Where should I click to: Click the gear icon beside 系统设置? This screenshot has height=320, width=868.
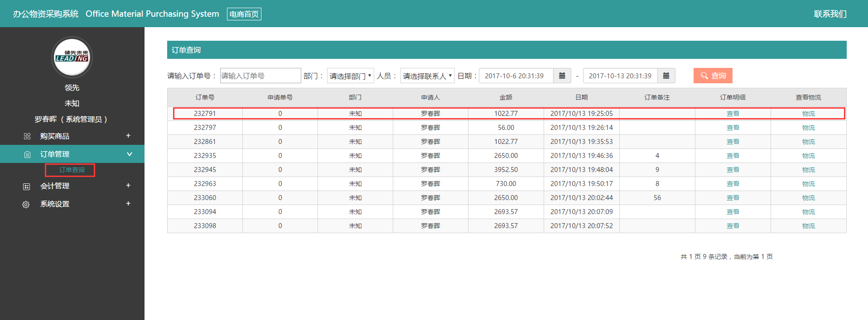click(x=26, y=205)
